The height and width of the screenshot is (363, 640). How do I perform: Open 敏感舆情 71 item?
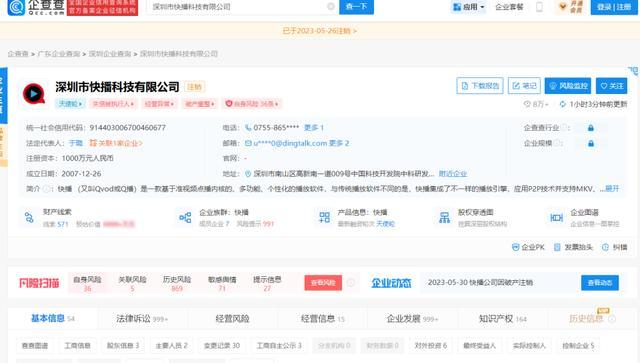[x=222, y=284]
